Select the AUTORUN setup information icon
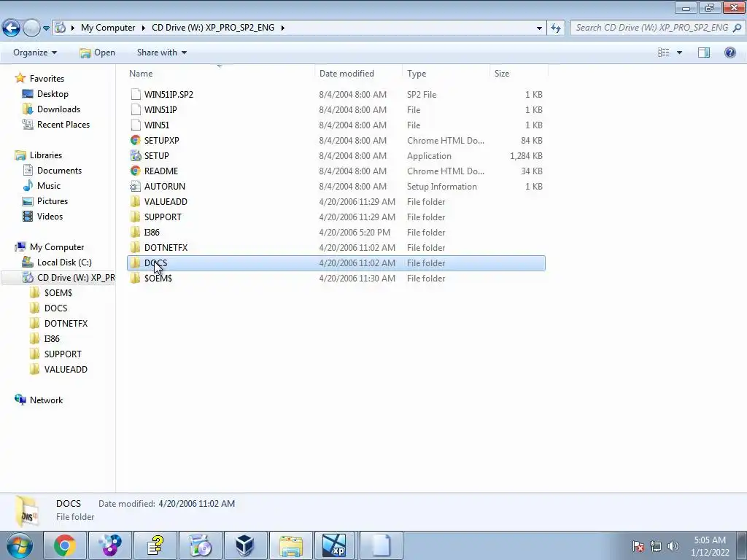747x560 pixels. (x=136, y=186)
